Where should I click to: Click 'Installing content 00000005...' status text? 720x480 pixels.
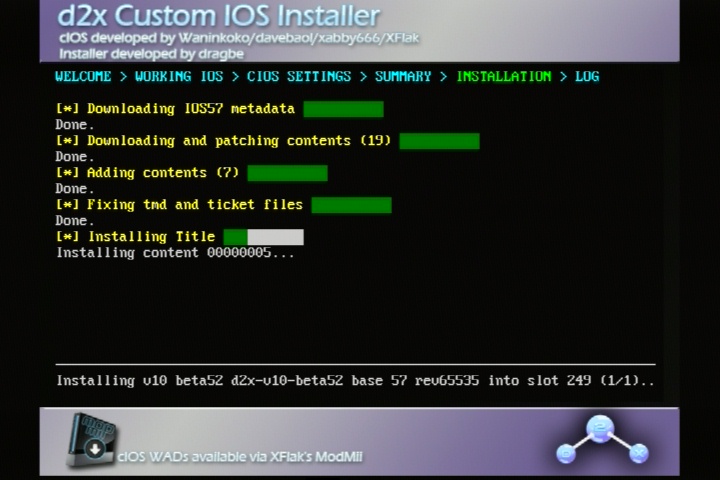(175, 253)
